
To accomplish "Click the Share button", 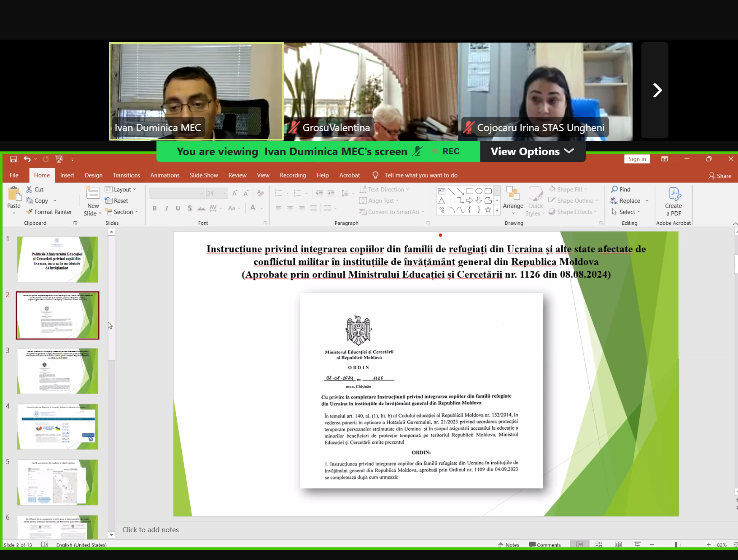I will coord(720,176).
